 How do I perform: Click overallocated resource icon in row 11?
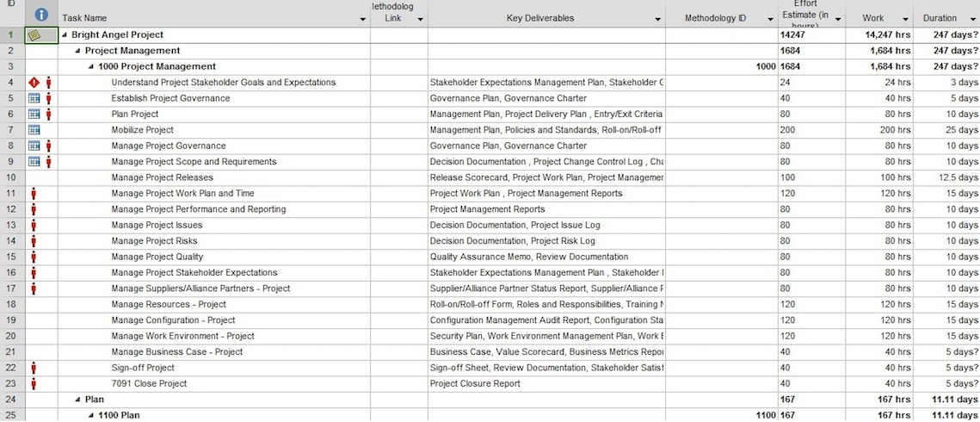tap(34, 194)
